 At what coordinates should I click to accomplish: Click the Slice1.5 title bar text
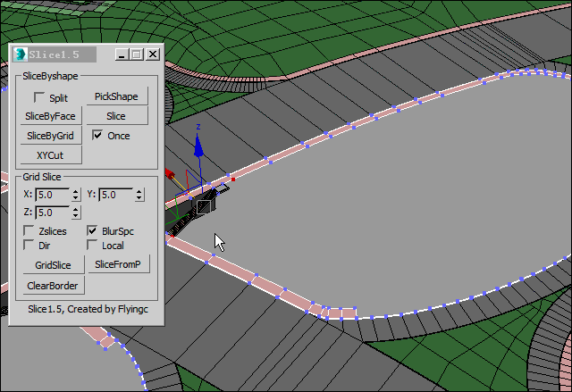[x=54, y=54]
